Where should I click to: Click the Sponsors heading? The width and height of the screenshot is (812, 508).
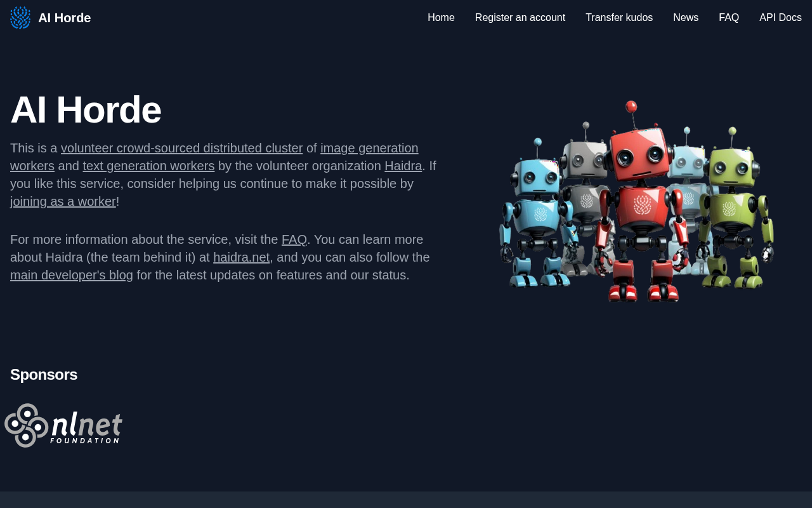point(44,373)
